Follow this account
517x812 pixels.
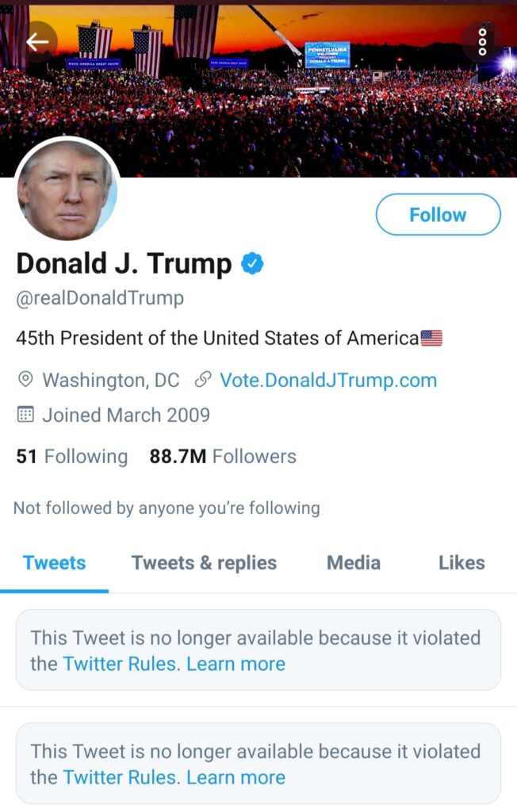pos(438,214)
